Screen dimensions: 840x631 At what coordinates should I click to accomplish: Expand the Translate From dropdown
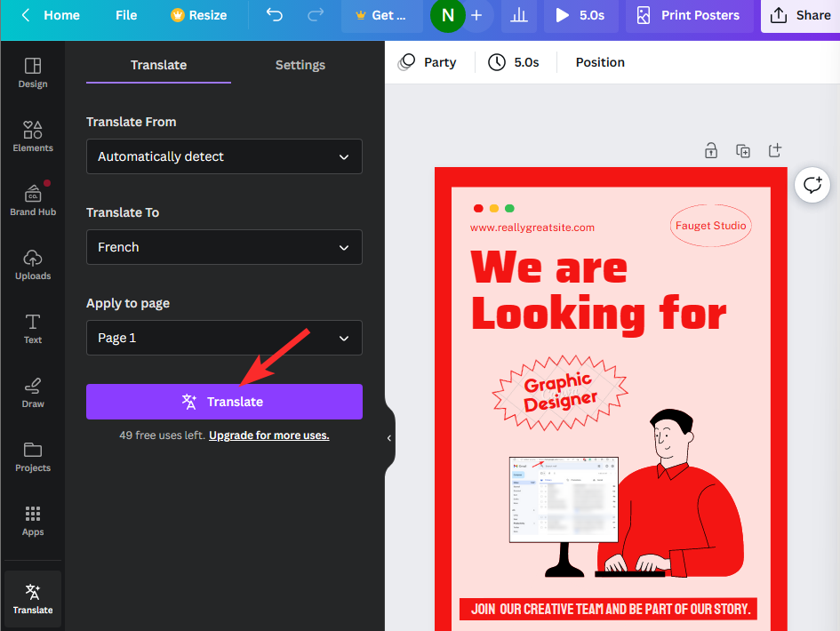click(224, 156)
